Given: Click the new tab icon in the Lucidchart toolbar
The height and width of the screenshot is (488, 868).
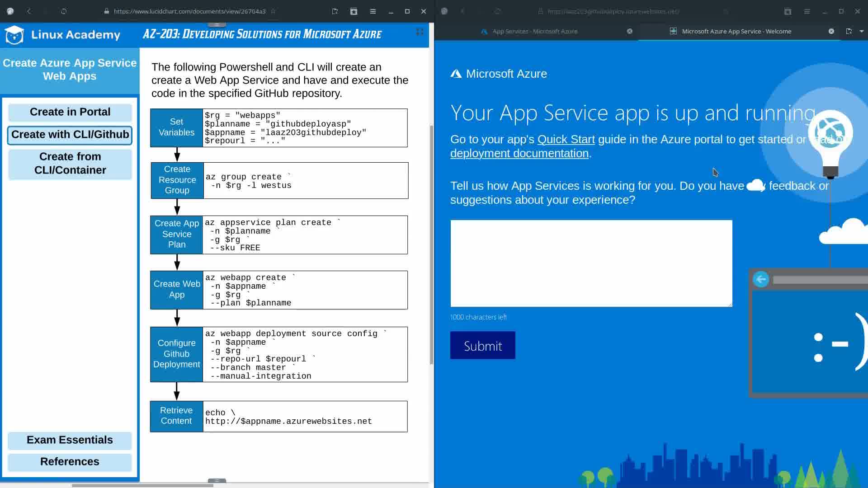Looking at the screenshot, I should click(x=335, y=11).
